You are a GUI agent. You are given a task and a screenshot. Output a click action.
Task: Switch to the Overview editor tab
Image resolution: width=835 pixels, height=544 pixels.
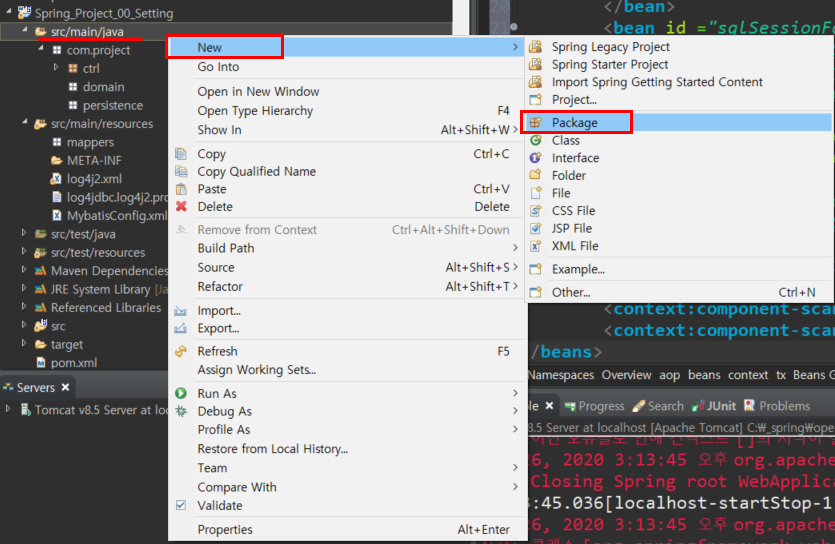(x=626, y=375)
